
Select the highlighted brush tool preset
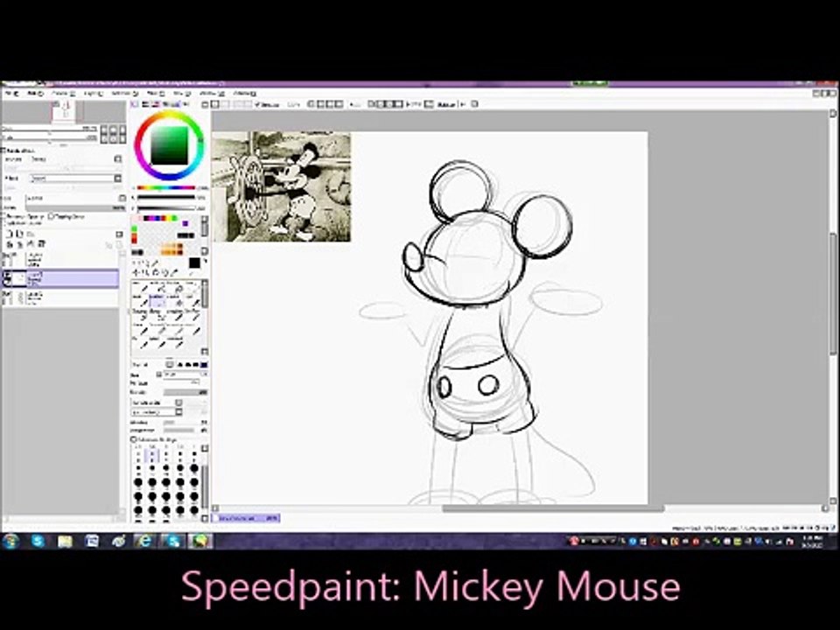(x=156, y=301)
